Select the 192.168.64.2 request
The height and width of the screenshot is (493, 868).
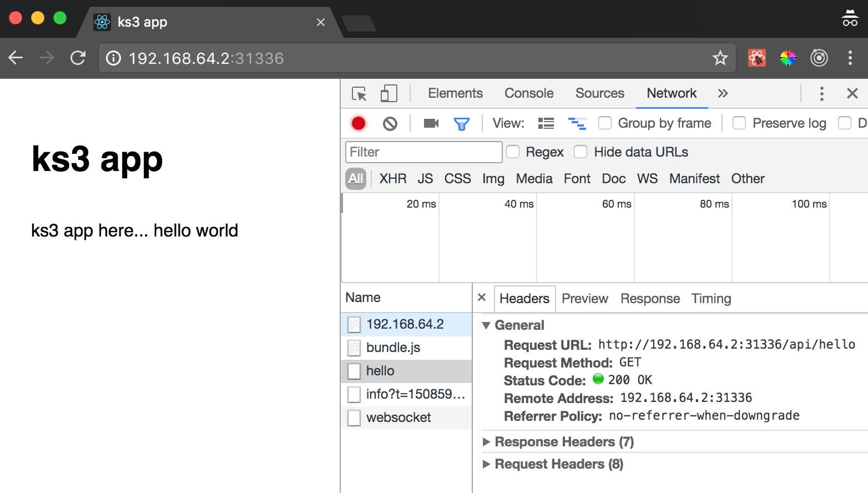[x=406, y=324]
